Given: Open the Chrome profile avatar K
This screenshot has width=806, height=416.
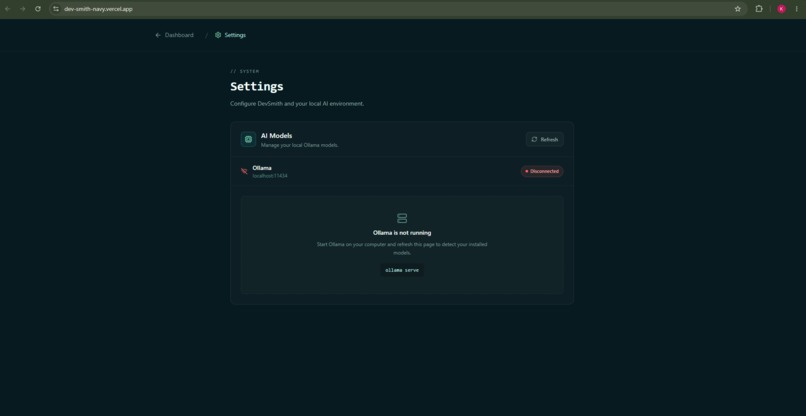Looking at the screenshot, I should click(x=781, y=9).
